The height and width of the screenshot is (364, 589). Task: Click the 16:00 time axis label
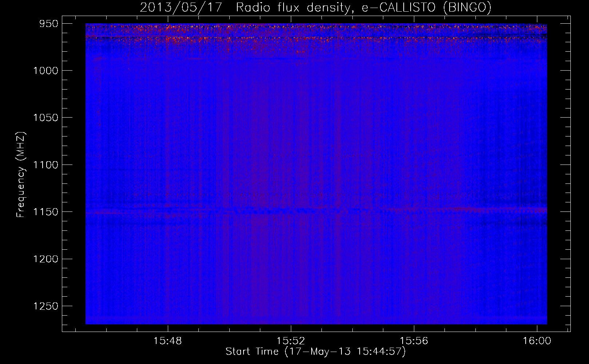537,341
